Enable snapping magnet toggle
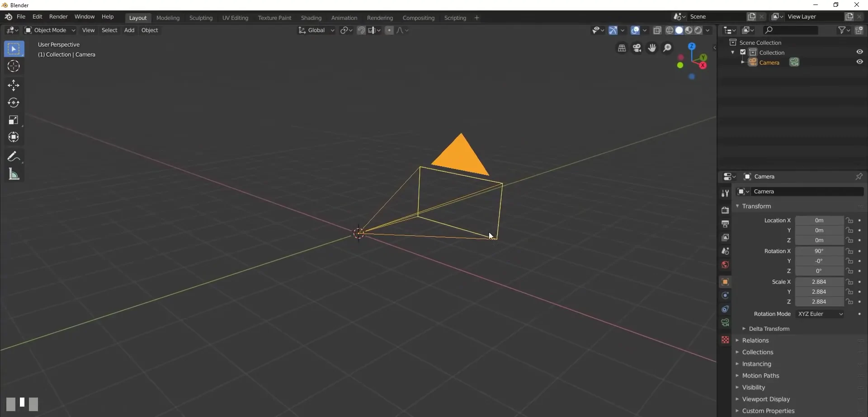The height and width of the screenshot is (417, 868). [x=361, y=30]
